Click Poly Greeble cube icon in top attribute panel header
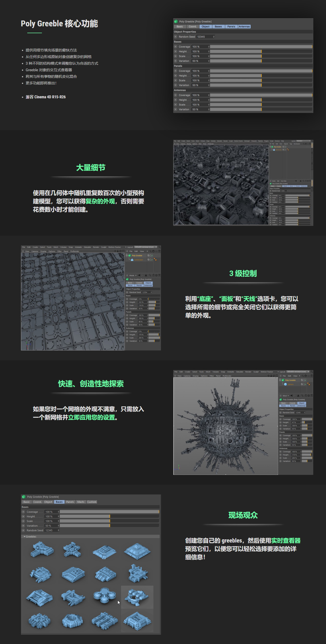 (176, 21)
